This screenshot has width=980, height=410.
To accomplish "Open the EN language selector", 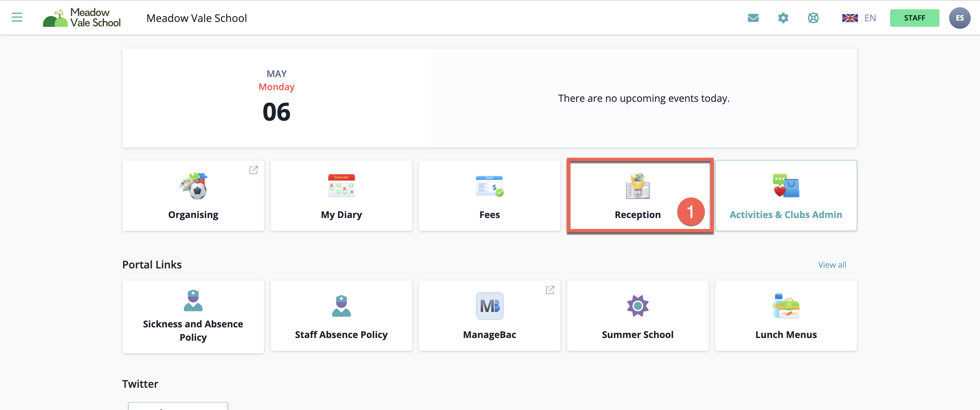I will coord(859,18).
